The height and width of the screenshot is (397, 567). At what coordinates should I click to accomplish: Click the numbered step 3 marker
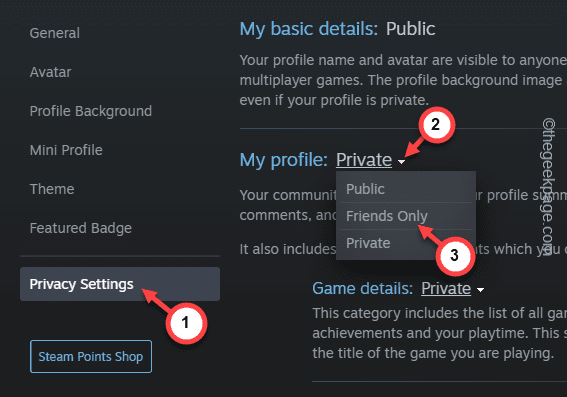(x=455, y=255)
